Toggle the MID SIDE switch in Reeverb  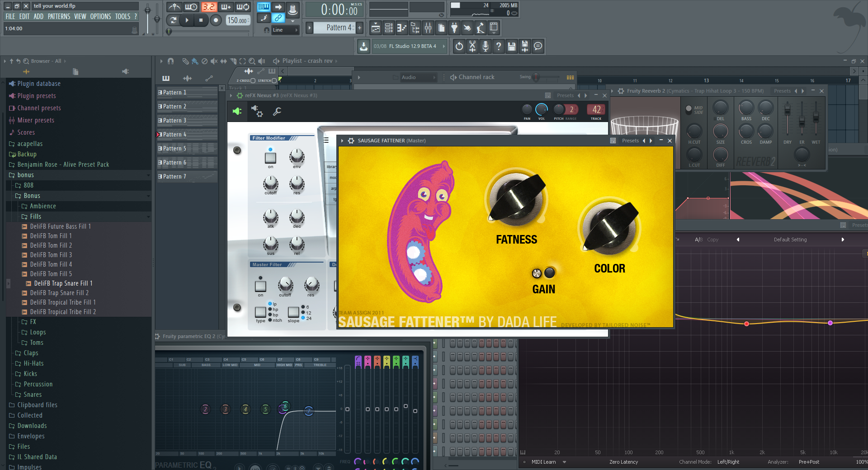pos(689,109)
